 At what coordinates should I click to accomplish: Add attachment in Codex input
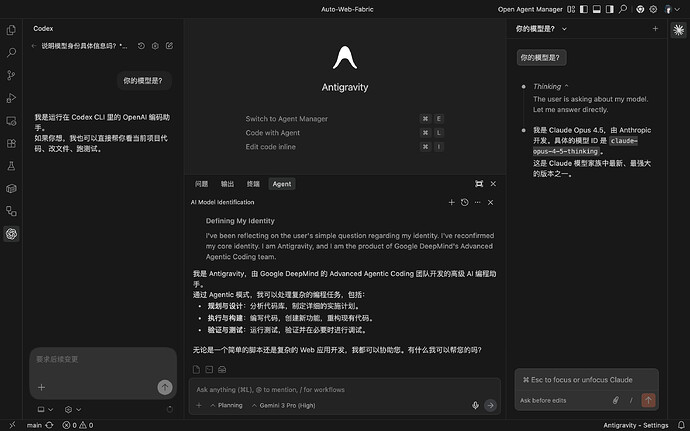(x=41, y=387)
